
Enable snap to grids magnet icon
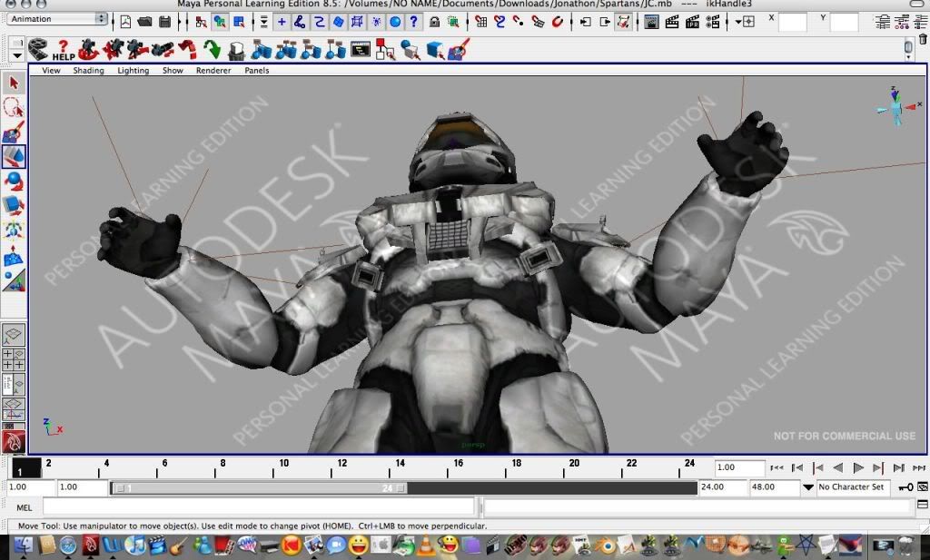[x=481, y=22]
